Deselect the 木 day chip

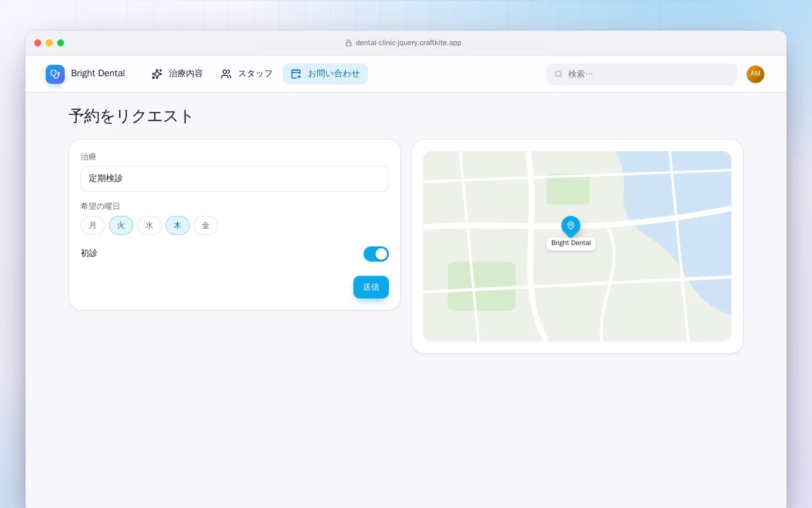point(178,225)
